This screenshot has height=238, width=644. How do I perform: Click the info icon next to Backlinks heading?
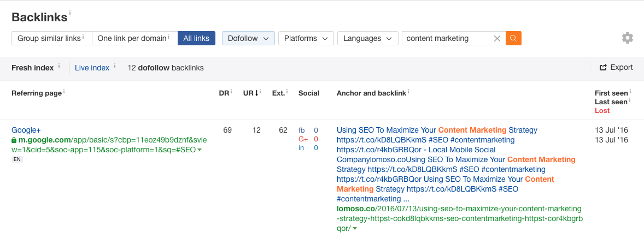point(70,13)
